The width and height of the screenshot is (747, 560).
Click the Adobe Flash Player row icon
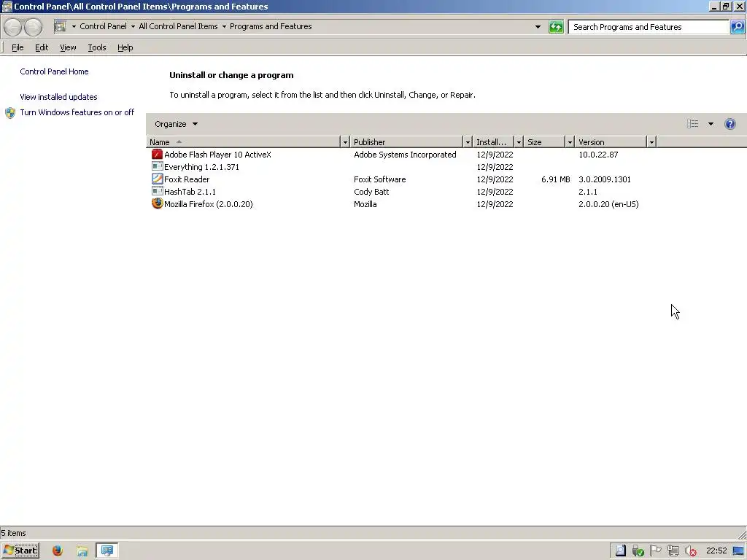tap(157, 155)
